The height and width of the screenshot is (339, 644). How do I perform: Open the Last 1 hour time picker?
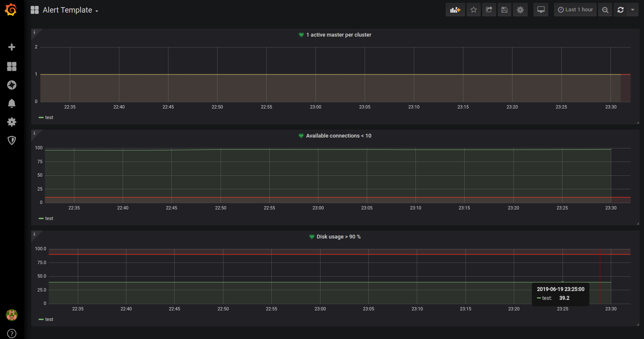coord(575,10)
